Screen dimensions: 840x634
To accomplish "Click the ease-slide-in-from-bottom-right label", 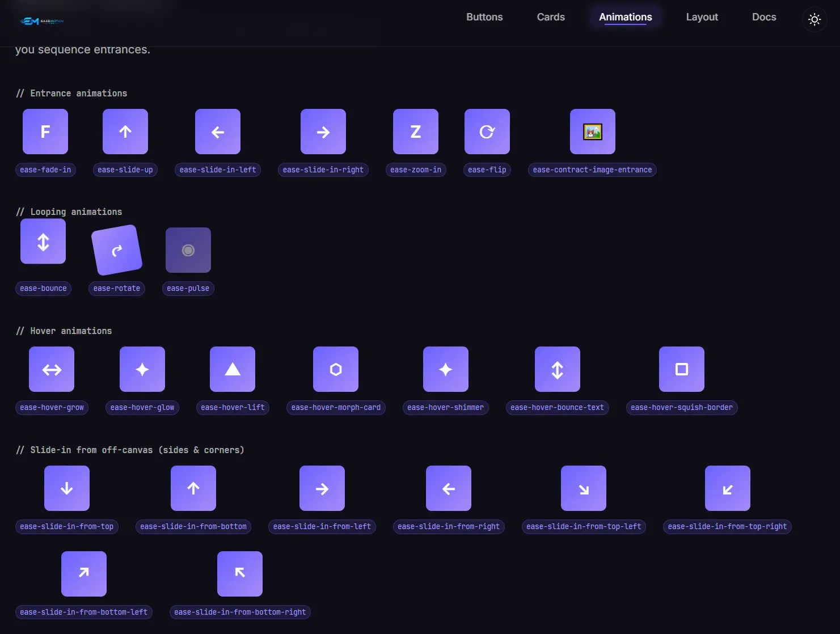I will (240, 612).
